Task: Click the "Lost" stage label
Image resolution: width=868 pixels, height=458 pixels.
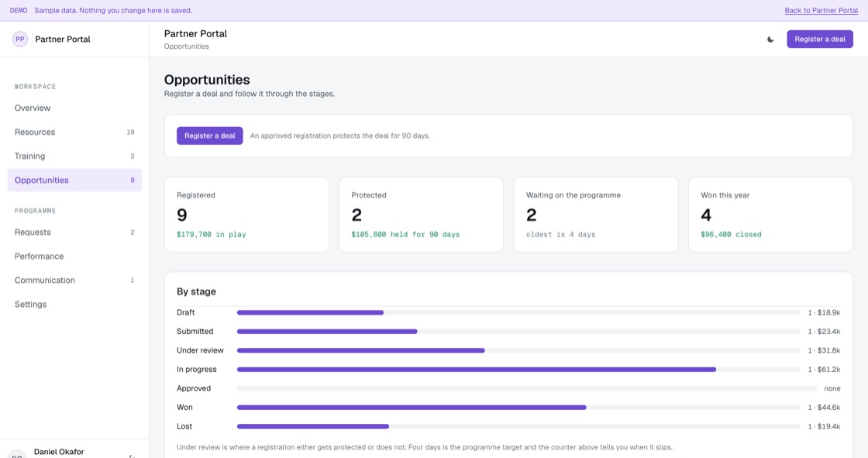Action: click(184, 426)
